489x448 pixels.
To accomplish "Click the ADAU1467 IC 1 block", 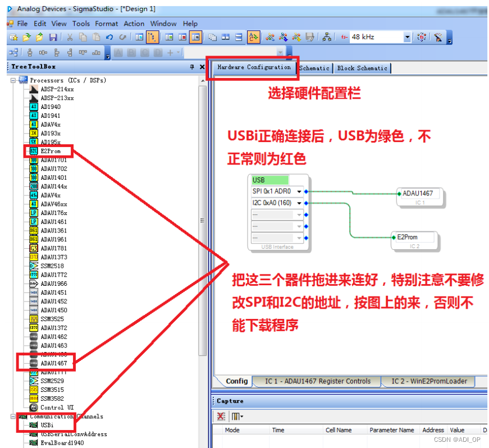I will [x=419, y=197].
